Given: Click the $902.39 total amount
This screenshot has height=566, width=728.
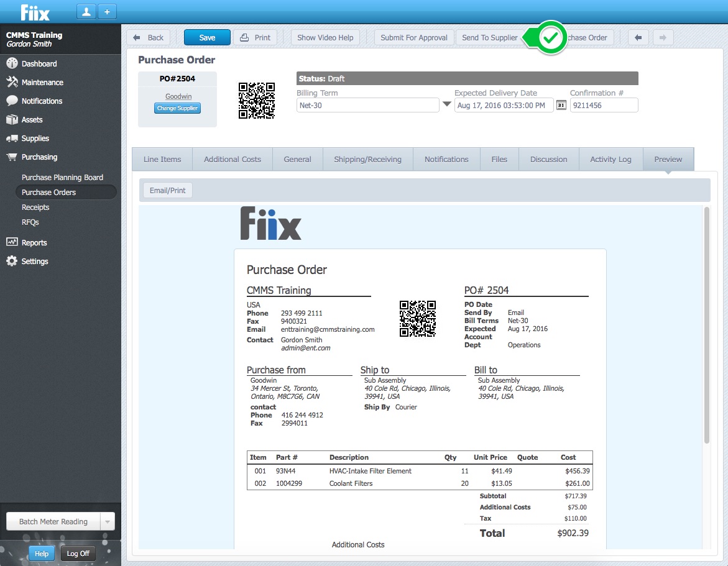Looking at the screenshot, I should [x=573, y=533].
